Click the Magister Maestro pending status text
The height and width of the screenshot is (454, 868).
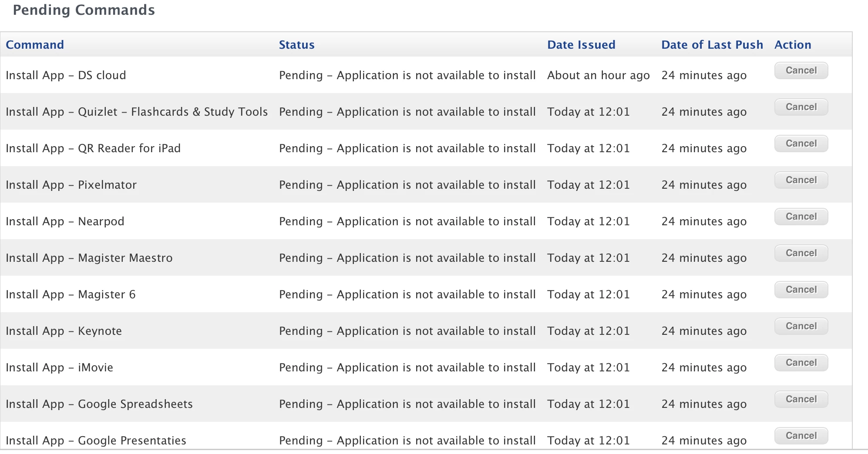click(x=407, y=258)
